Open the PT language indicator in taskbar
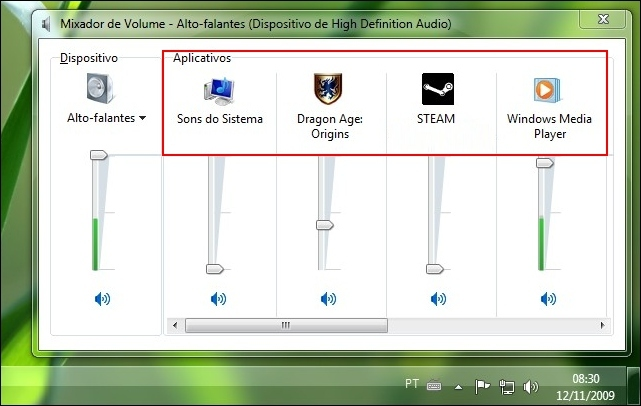 tap(412, 384)
